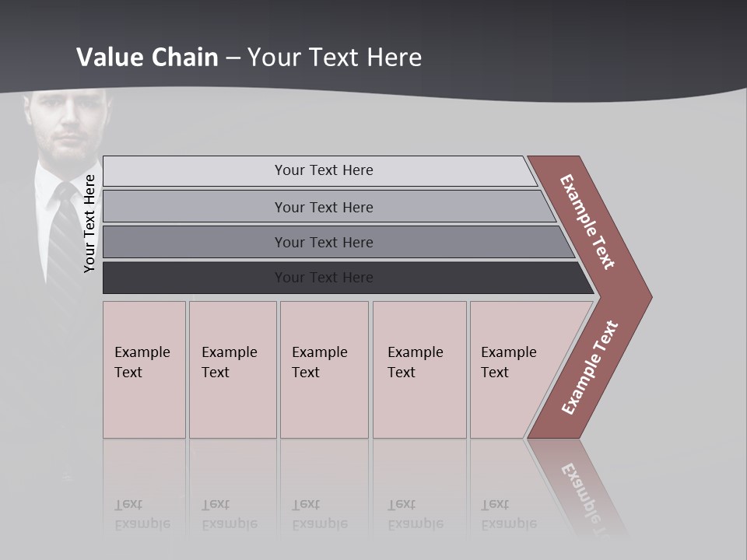Click the vertical "Your Text Here" label
Screen dimensions: 747x560
(x=89, y=223)
